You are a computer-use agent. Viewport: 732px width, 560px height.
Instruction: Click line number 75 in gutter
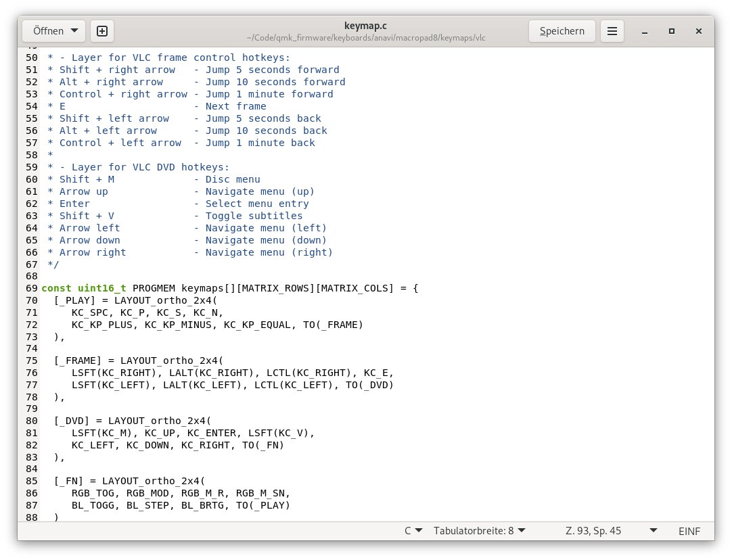pyautogui.click(x=32, y=360)
